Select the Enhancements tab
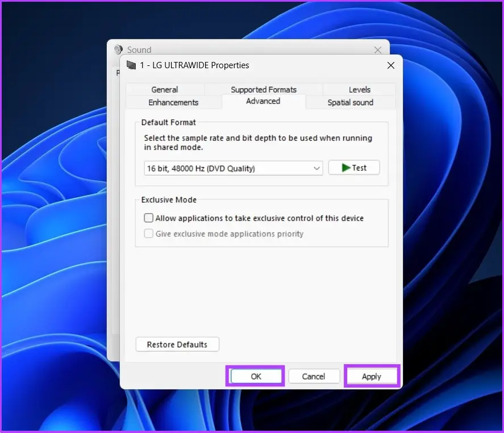 click(x=173, y=103)
